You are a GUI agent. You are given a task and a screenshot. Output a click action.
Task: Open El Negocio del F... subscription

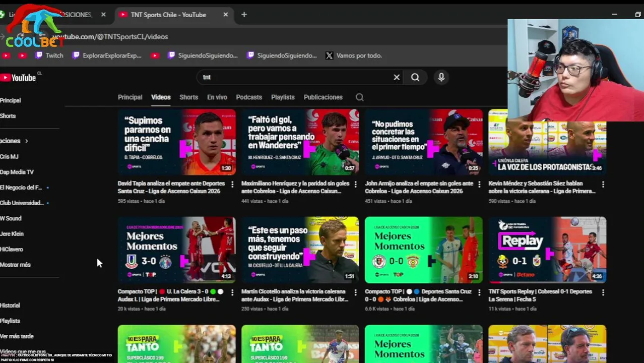click(x=21, y=188)
